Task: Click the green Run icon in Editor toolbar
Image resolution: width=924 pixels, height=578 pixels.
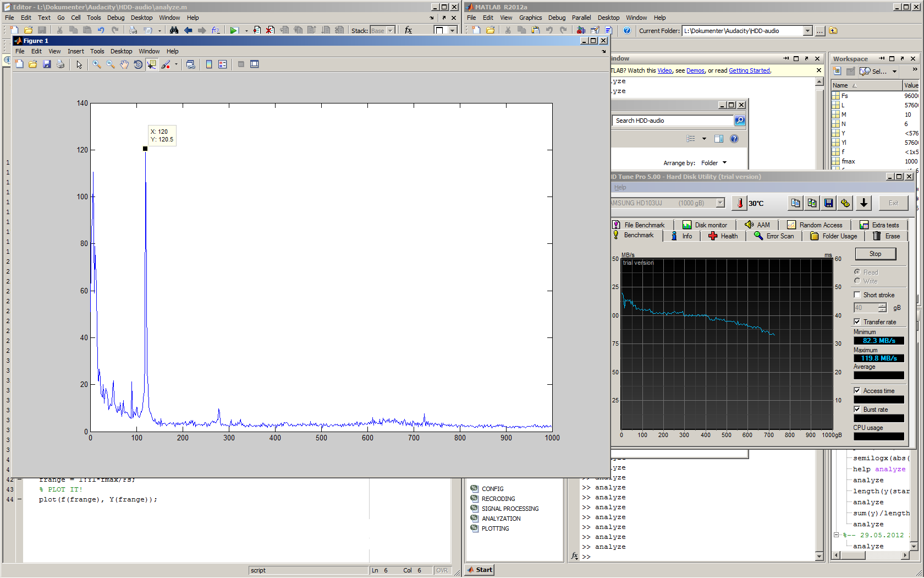Action: (234, 30)
